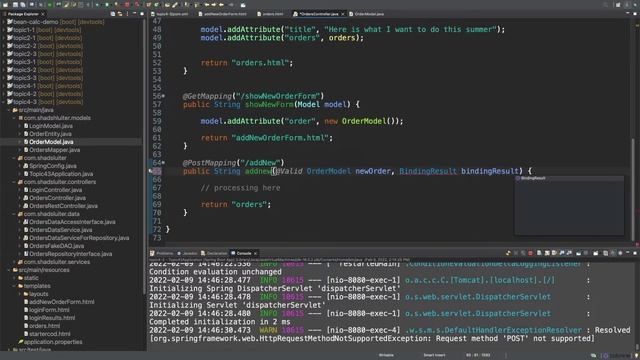Close the Console tab
Screen dimensions: 640x360
(256, 253)
